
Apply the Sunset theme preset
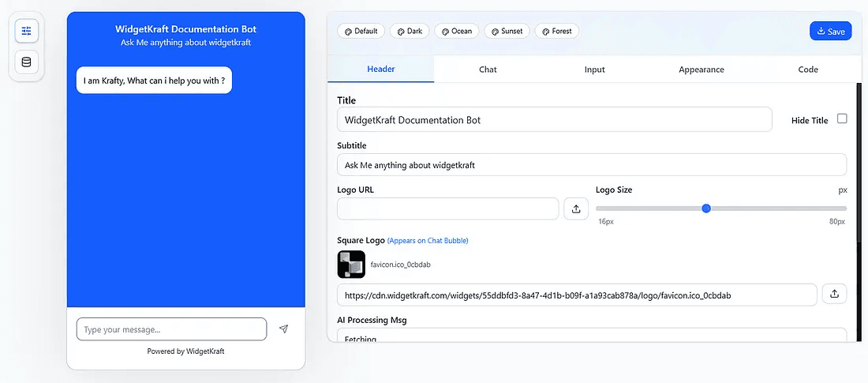(x=507, y=31)
